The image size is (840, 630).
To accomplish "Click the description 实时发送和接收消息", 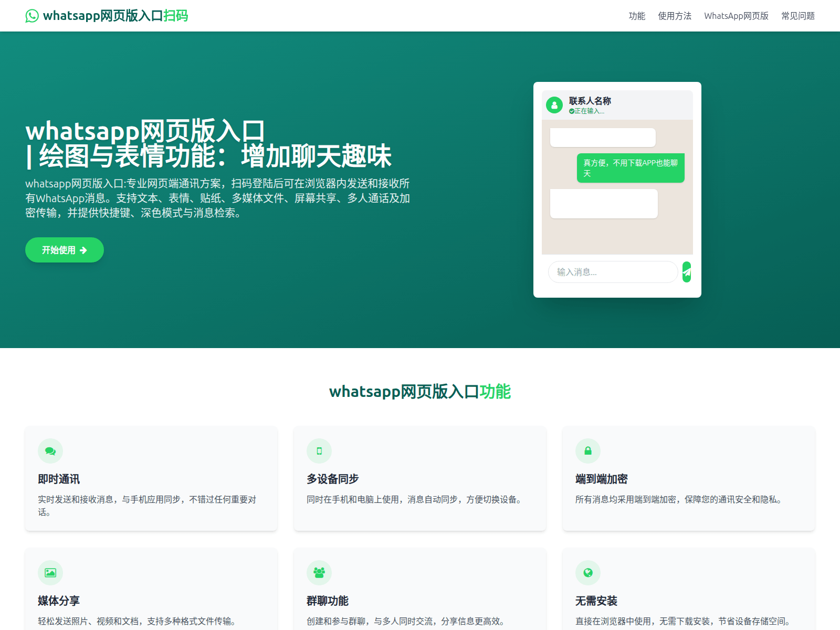I will pyautogui.click(x=147, y=506).
